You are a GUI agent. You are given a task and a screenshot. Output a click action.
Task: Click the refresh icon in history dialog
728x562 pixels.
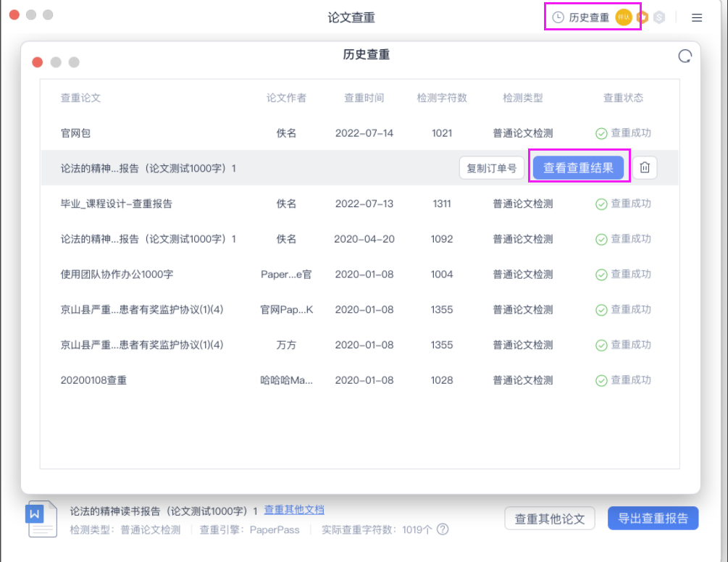pyautogui.click(x=685, y=56)
